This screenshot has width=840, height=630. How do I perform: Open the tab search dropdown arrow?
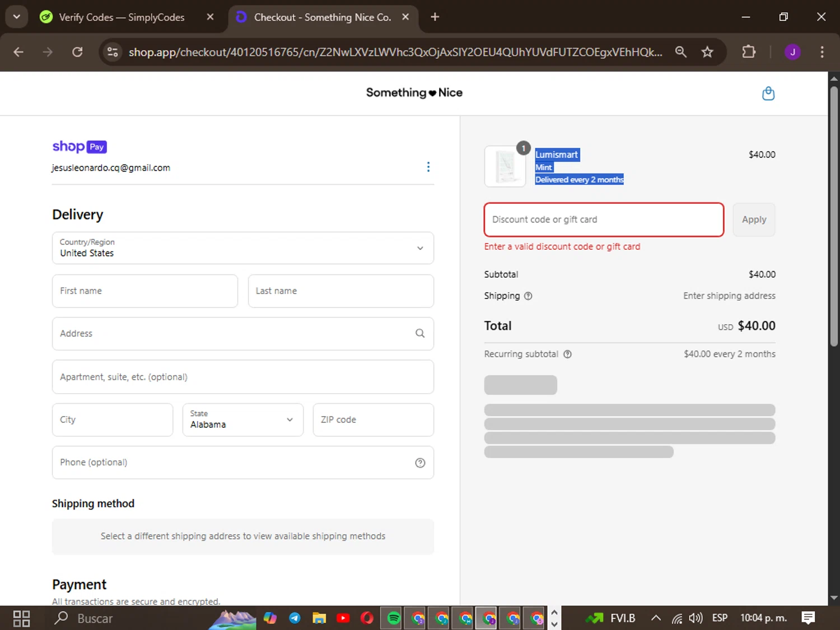pyautogui.click(x=16, y=17)
